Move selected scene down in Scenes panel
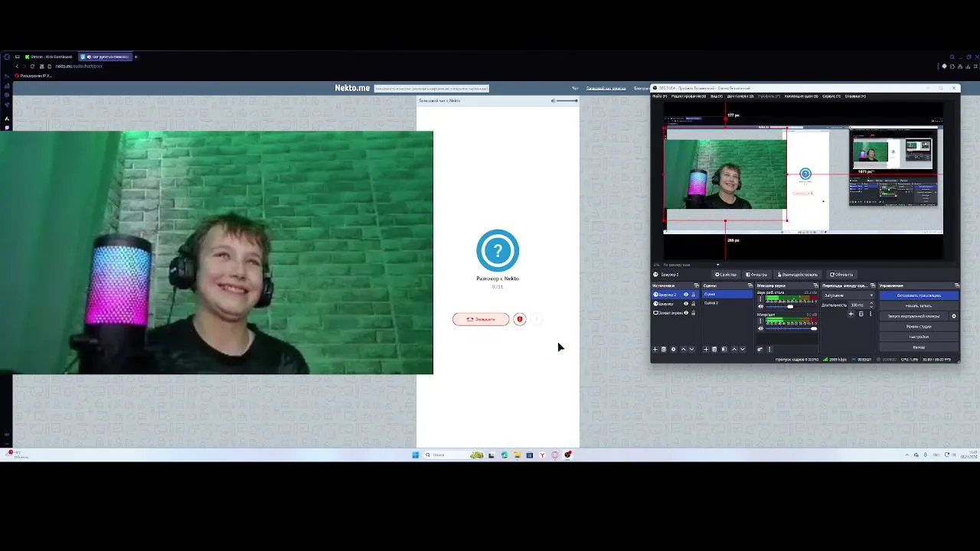The height and width of the screenshot is (551, 980). point(743,349)
